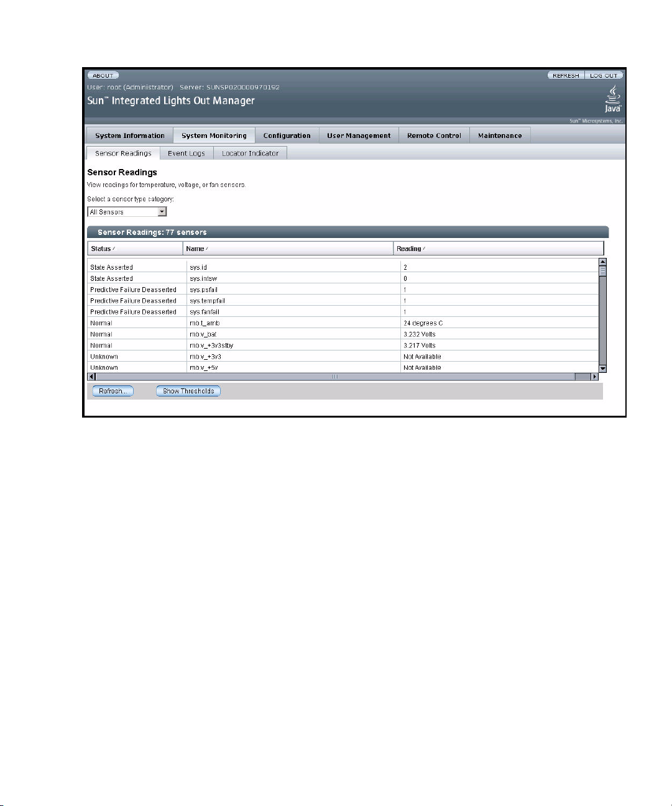Switch to the Remote Control tab

pyautogui.click(x=434, y=135)
